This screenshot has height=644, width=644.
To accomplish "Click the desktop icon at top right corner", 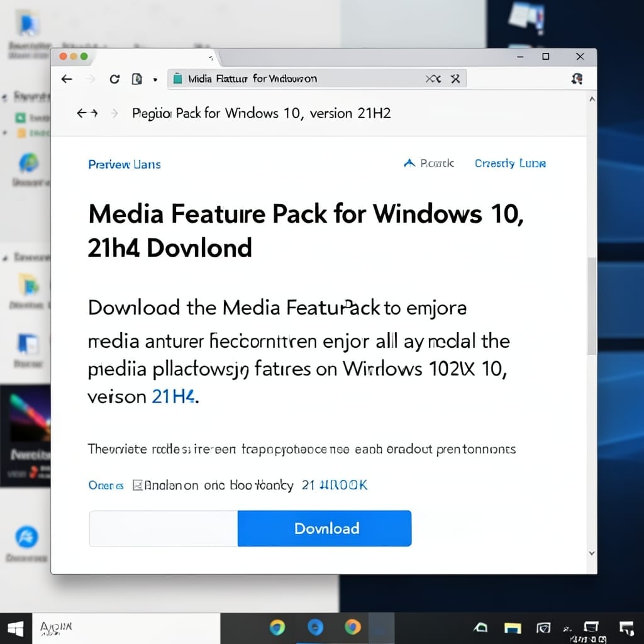I will tap(527, 17).
